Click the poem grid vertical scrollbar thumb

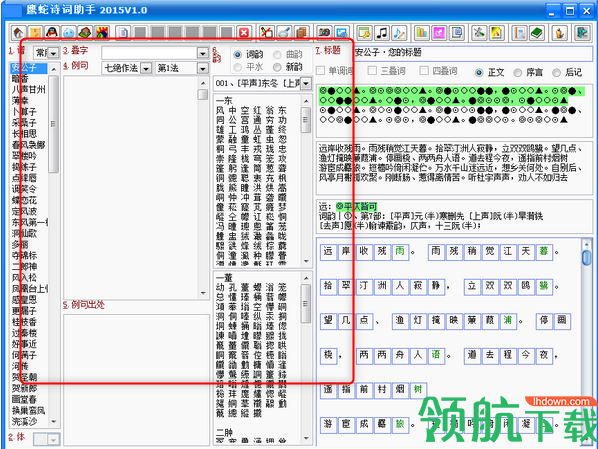tap(586, 258)
